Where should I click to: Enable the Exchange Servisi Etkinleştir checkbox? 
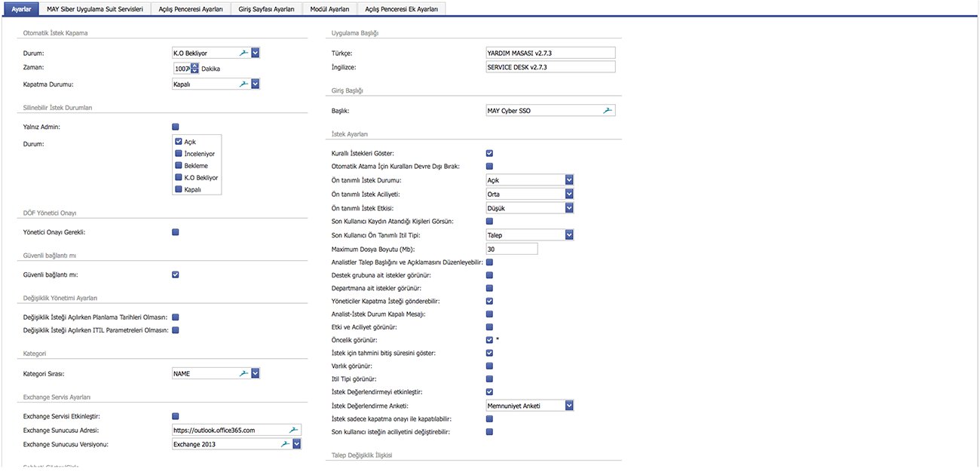pos(176,415)
